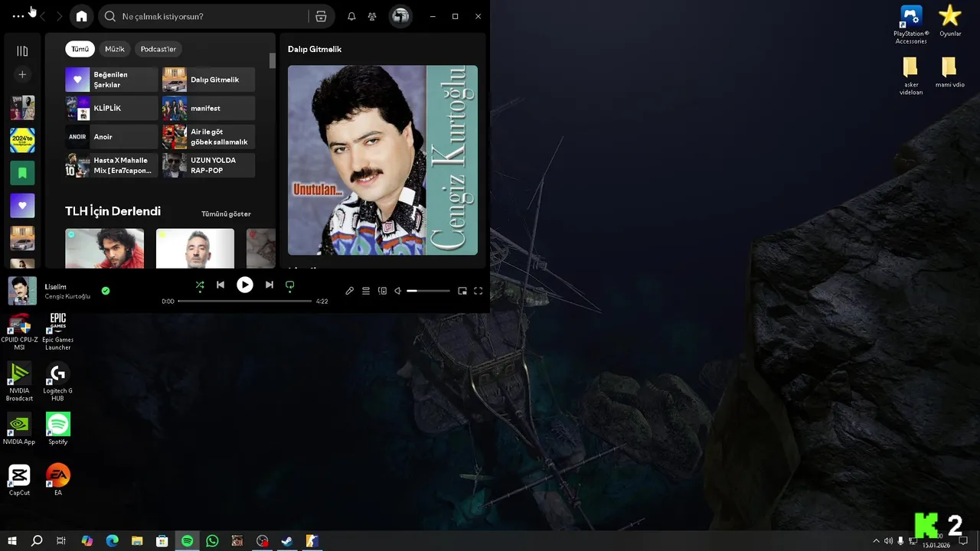Select Epic Games Launcher desktop shortcut
Viewport: 980px width, 551px height.
[57, 331]
